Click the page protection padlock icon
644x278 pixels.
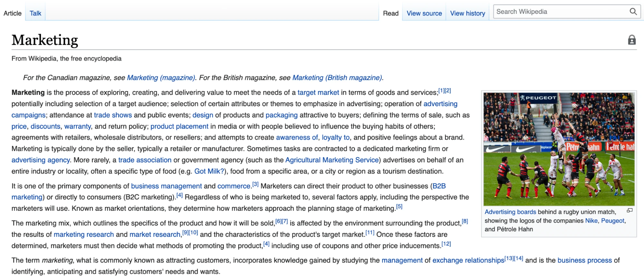pos(632,40)
